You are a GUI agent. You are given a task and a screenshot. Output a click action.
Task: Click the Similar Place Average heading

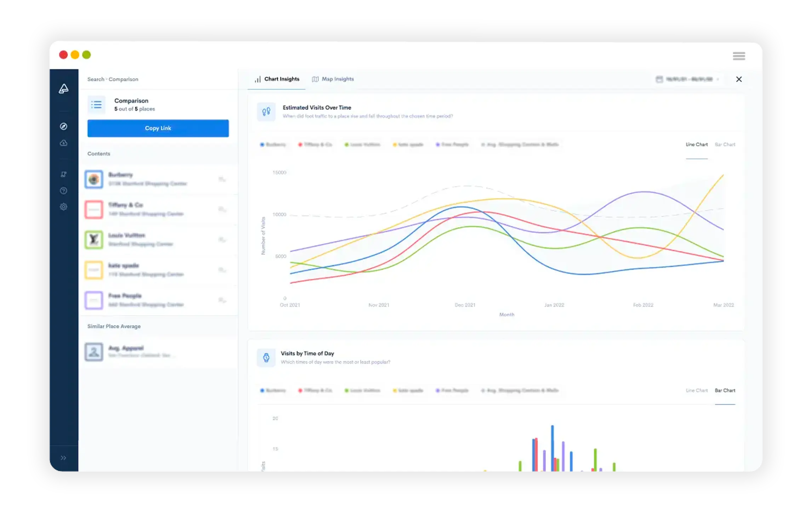point(114,326)
